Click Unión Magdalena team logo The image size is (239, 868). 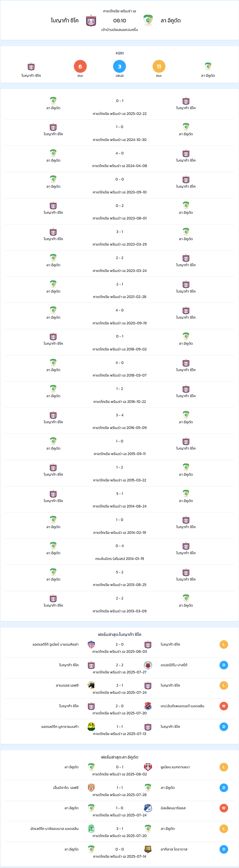click(x=148, y=767)
